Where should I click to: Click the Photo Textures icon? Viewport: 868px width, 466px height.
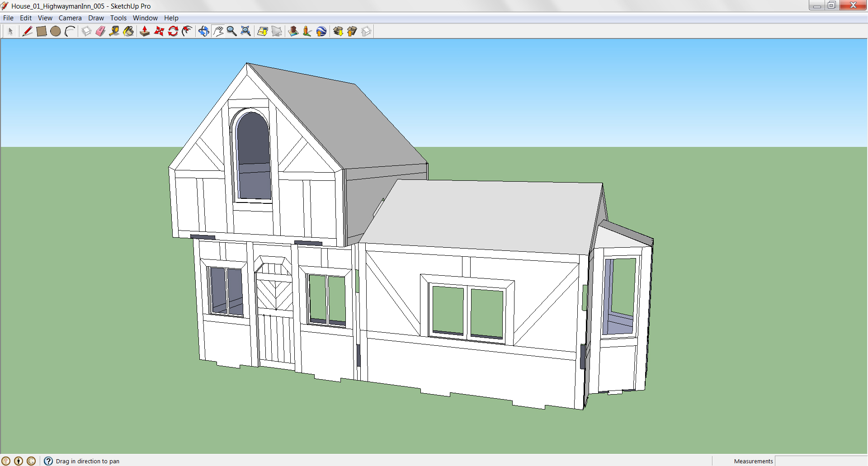(x=307, y=31)
